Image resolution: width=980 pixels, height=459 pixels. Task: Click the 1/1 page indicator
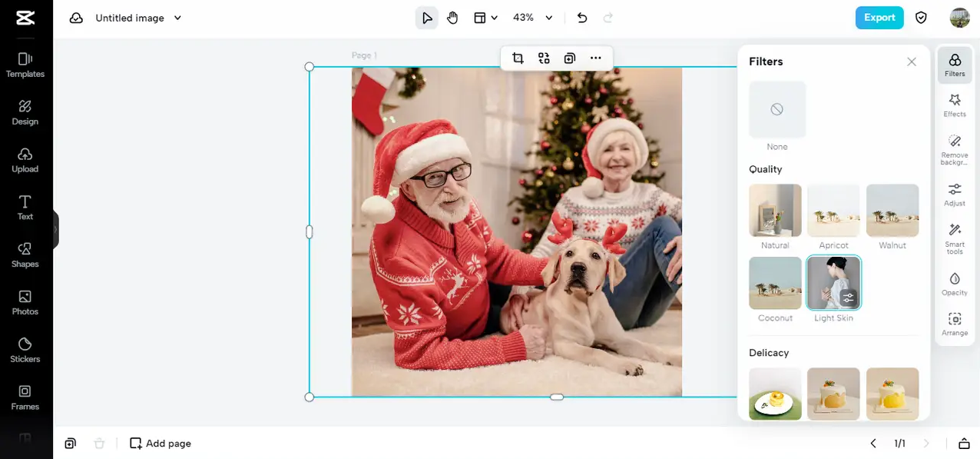click(899, 444)
